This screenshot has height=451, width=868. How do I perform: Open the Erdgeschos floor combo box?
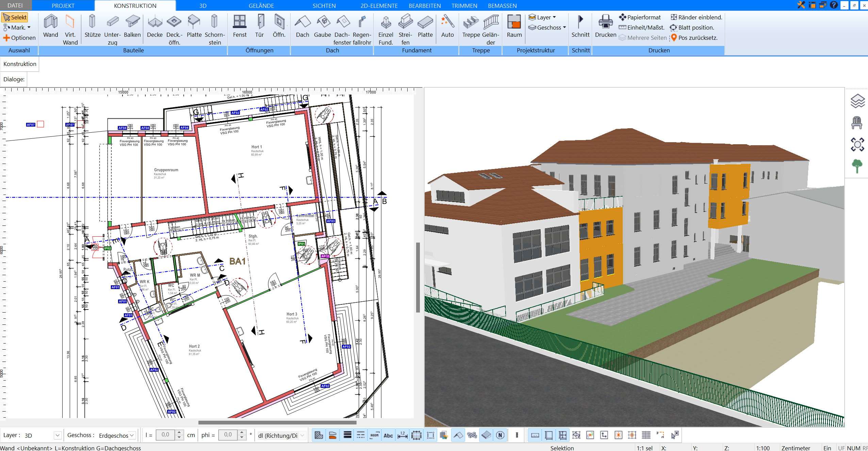[117, 435]
